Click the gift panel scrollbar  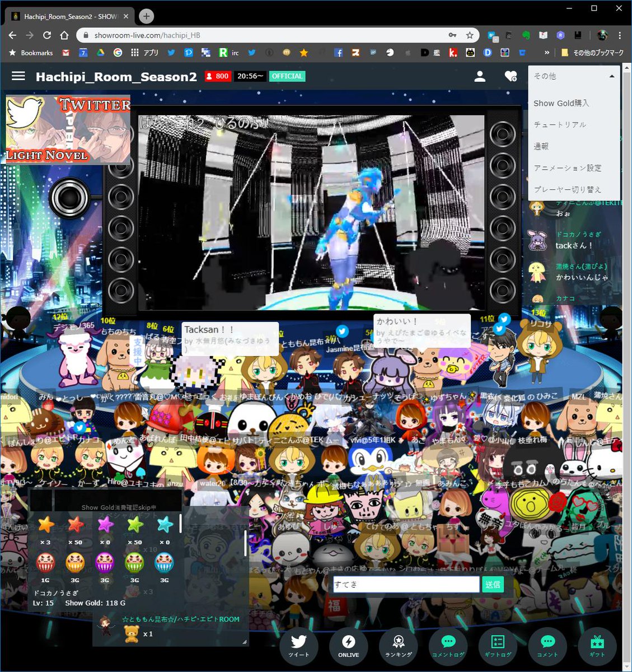click(180, 523)
